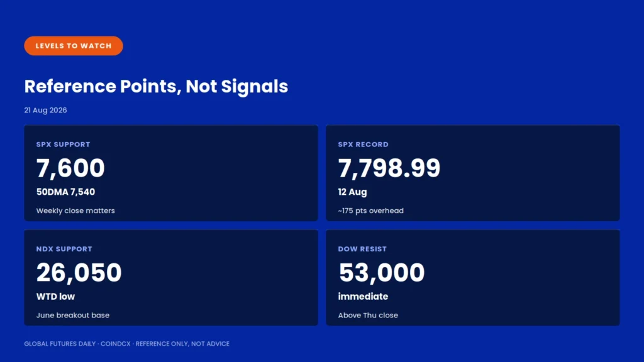Select the WTD low subtext
Image resolution: width=644 pixels, height=362 pixels.
click(x=55, y=297)
